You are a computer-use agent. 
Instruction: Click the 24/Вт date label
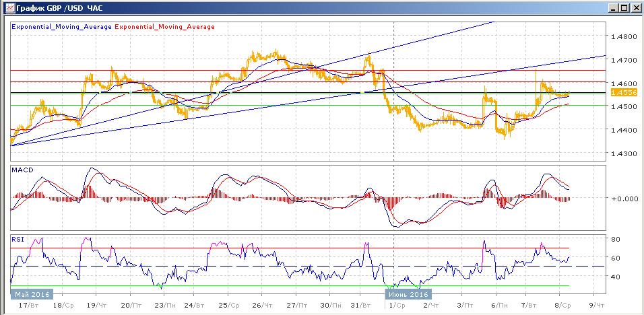tap(195, 306)
